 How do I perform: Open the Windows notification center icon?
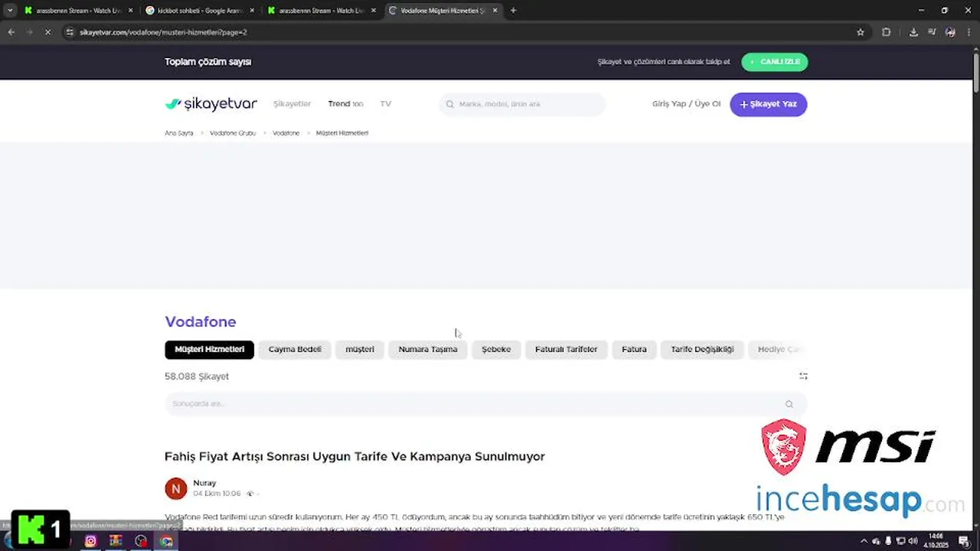click(963, 541)
